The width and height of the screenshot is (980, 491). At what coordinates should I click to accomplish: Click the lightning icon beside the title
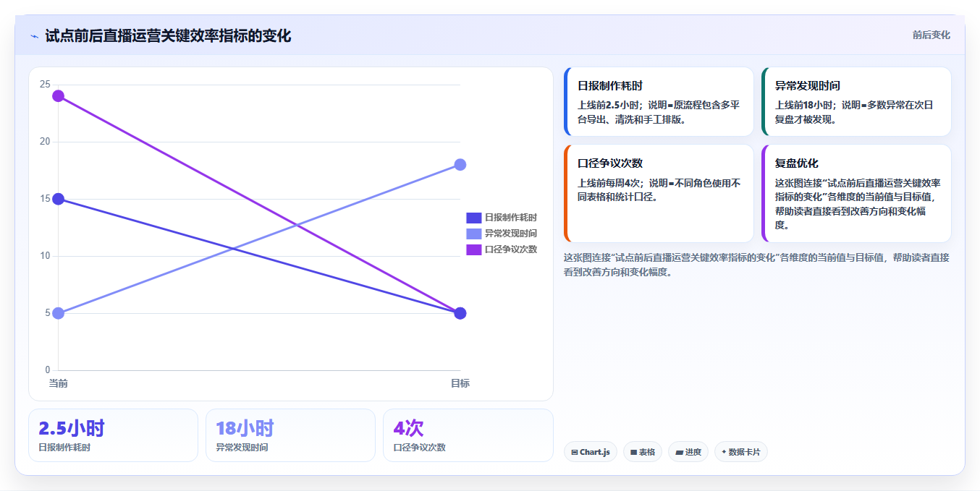click(x=34, y=36)
